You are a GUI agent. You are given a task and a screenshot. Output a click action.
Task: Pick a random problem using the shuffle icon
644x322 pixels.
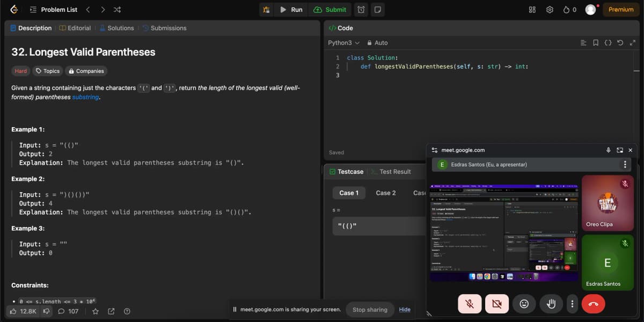coord(116,9)
